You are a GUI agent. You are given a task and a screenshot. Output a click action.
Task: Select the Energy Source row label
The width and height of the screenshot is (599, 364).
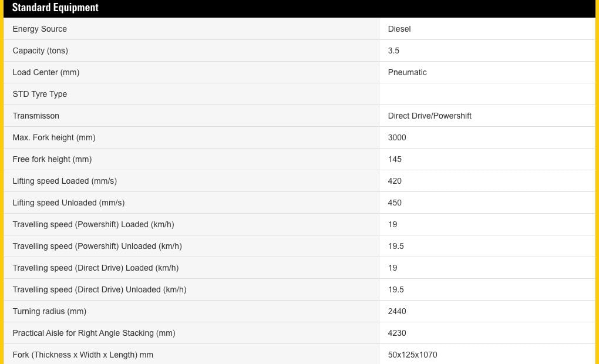(40, 29)
